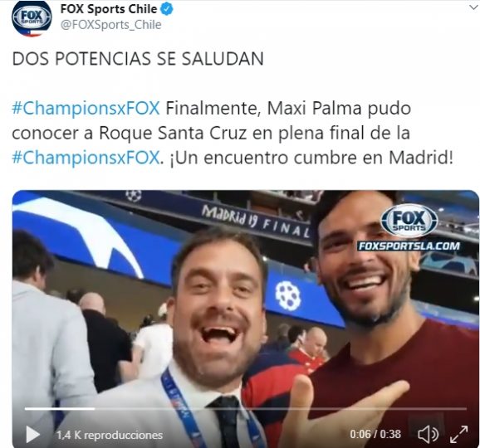
Task: Click the DOS POTENCIAS SE SALUDAN headline text
Action: (x=138, y=59)
